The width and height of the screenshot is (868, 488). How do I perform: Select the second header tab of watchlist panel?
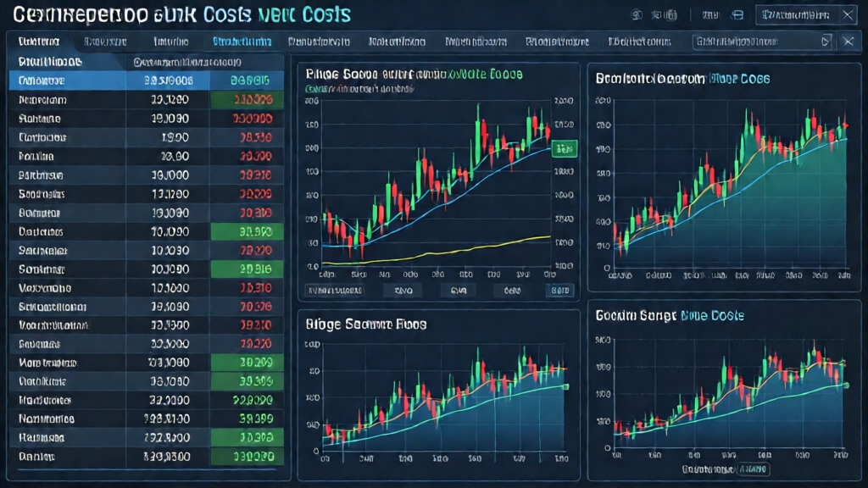tap(187, 63)
